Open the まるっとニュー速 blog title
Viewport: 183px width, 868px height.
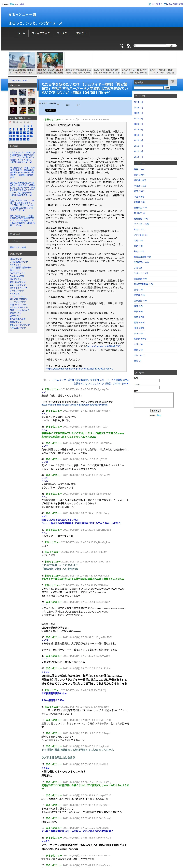(22, 15)
